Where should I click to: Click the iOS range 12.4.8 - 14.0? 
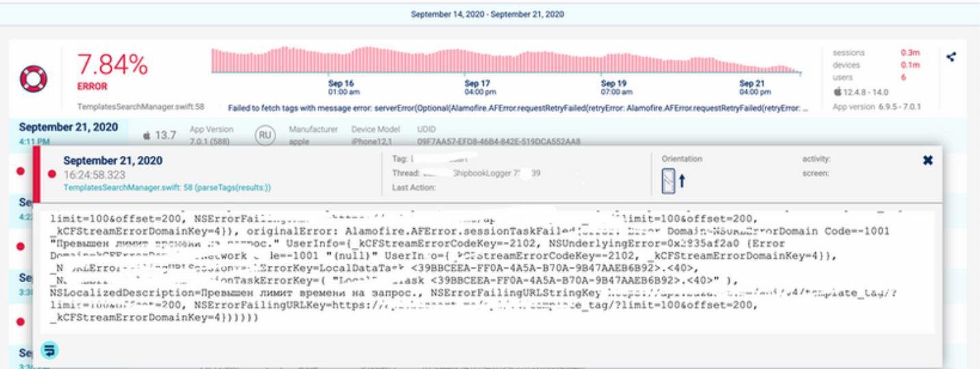[x=861, y=92]
